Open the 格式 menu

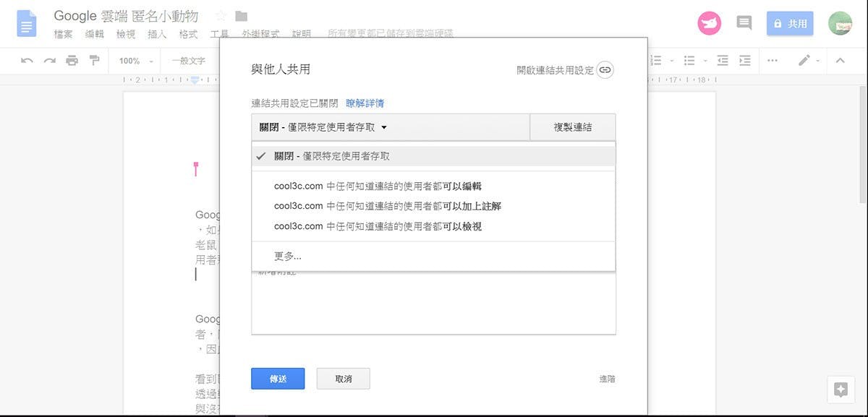point(188,34)
